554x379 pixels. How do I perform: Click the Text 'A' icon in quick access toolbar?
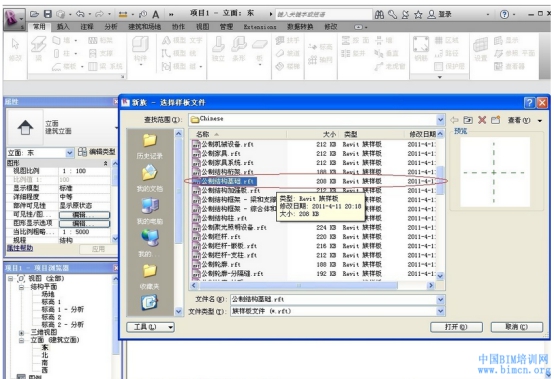click(155, 14)
